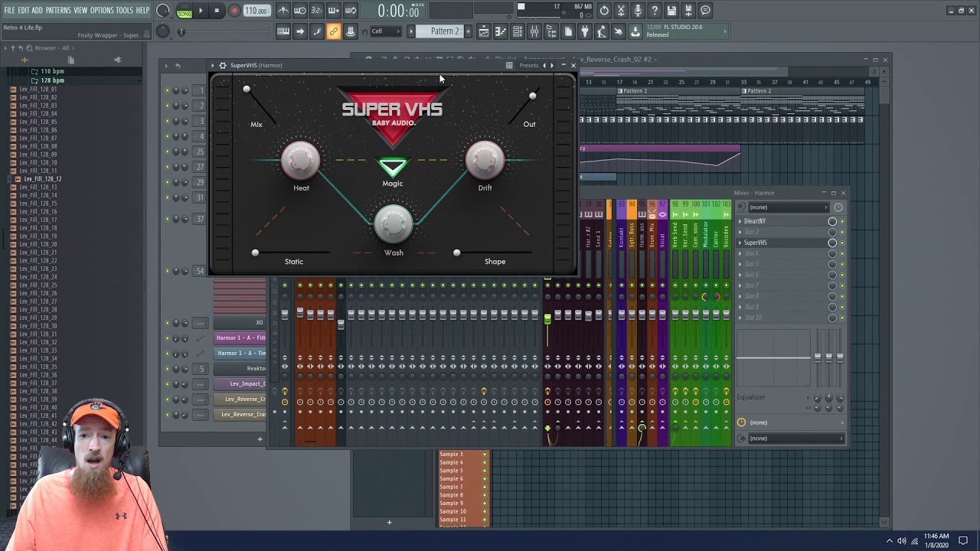Screen dimensions: 980x551
Task: Open the EDIT menu
Action: pos(24,10)
